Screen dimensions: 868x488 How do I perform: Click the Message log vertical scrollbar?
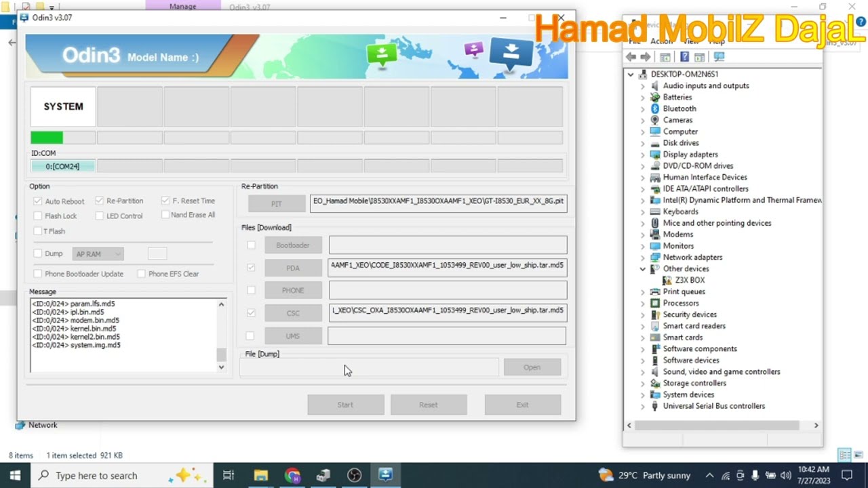tap(221, 335)
